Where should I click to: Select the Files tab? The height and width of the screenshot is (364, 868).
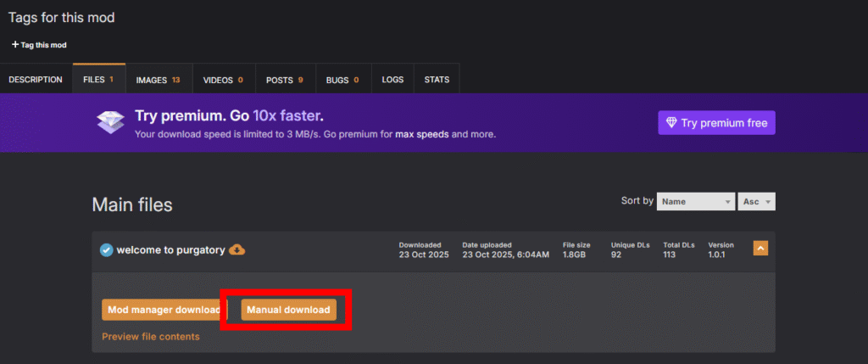pyautogui.click(x=98, y=80)
